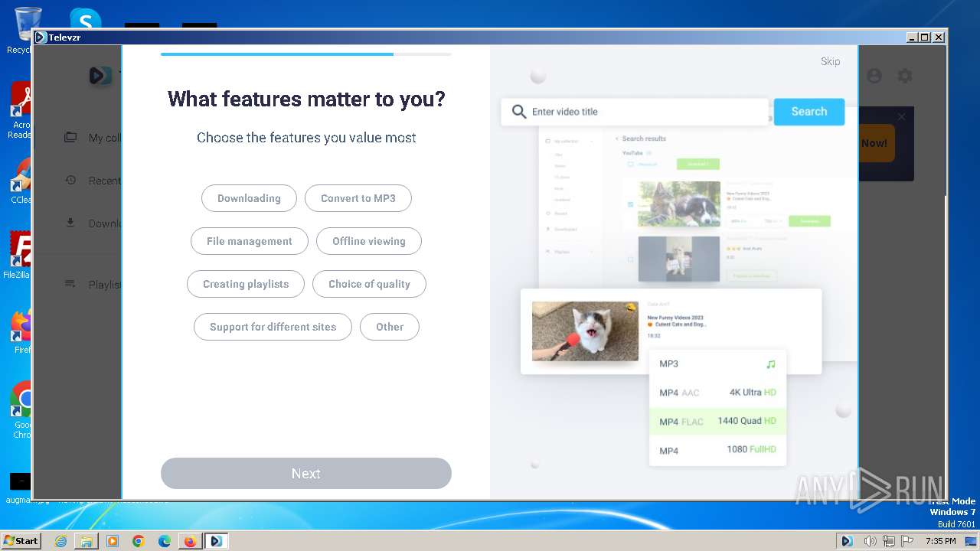This screenshot has width=980, height=551.
Task: Click the 7:35 PM clock
Action: (940, 541)
